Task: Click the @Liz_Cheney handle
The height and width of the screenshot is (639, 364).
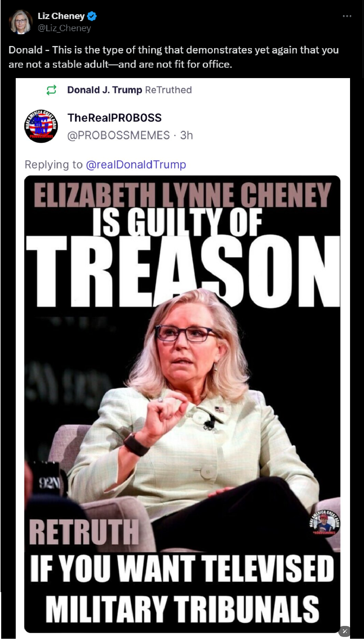Action: click(x=64, y=28)
